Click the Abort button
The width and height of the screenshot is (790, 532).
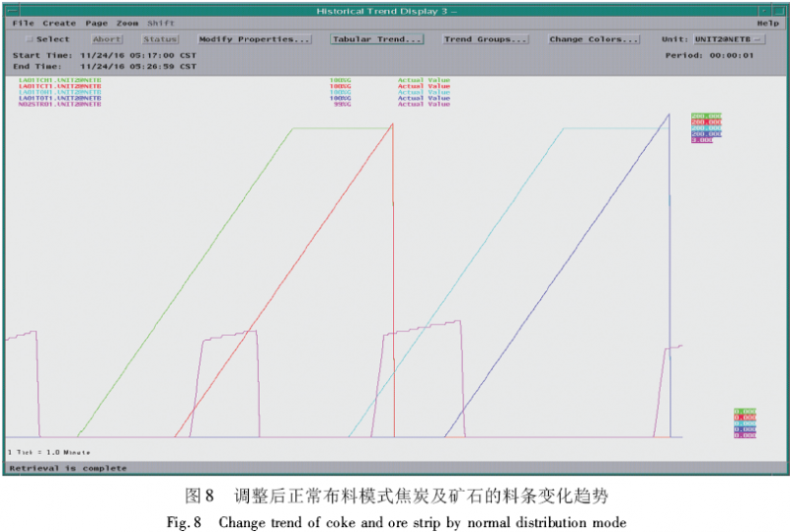click(x=107, y=39)
